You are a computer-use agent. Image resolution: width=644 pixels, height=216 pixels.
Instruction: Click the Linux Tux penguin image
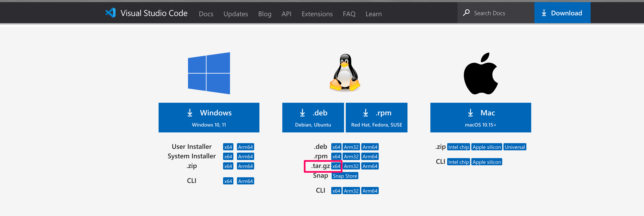point(345,72)
